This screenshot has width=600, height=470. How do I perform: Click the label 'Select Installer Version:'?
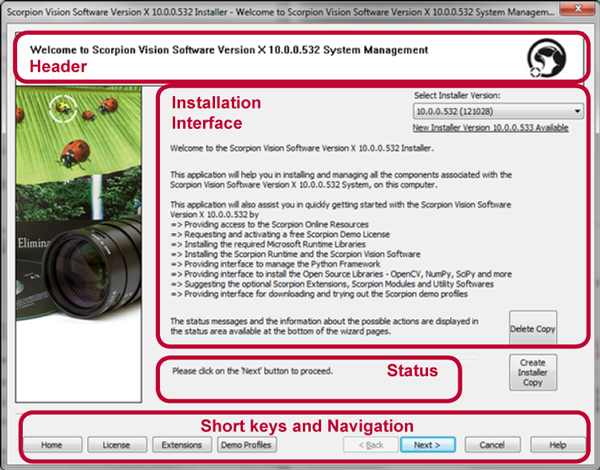pos(457,95)
